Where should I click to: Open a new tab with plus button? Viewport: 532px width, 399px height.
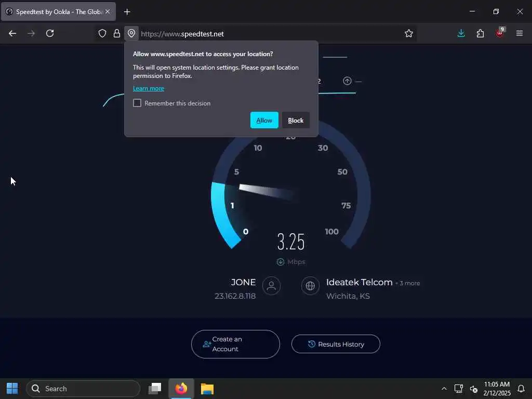pyautogui.click(x=127, y=12)
